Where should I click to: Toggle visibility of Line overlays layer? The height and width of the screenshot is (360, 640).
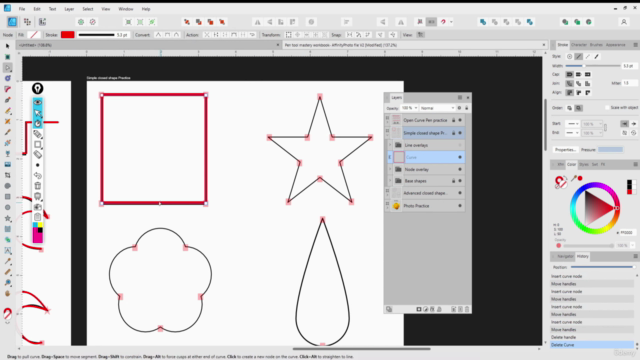[460, 145]
